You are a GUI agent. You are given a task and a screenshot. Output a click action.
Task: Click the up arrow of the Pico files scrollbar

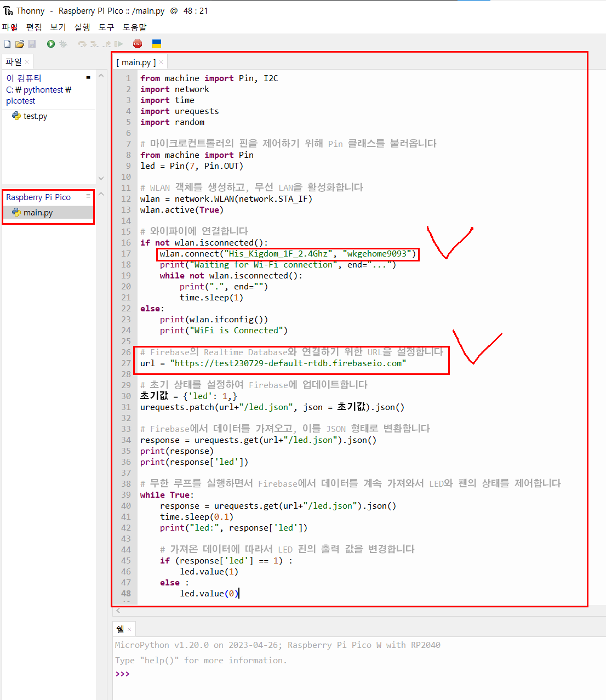(x=101, y=194)
